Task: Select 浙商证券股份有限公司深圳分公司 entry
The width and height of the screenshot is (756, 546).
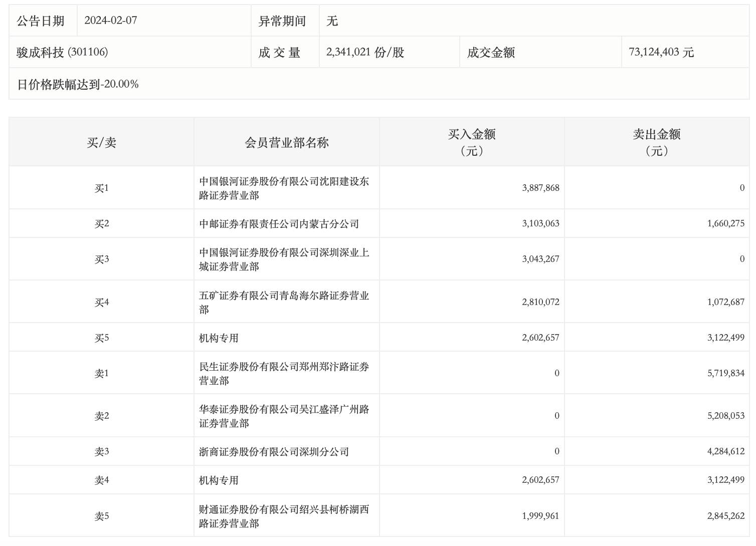Action: click(x=274, y=452)
